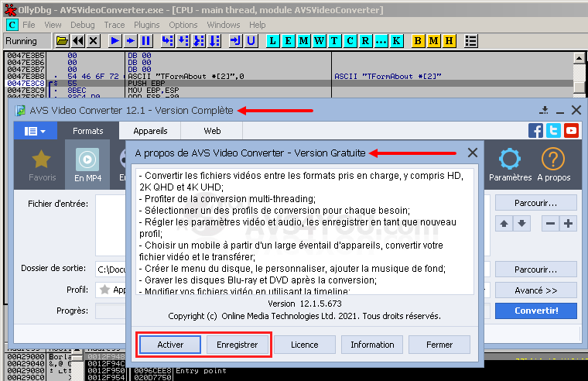
Task: Select the PUSH EBP disassembly line
Action: tap(290, 84)
